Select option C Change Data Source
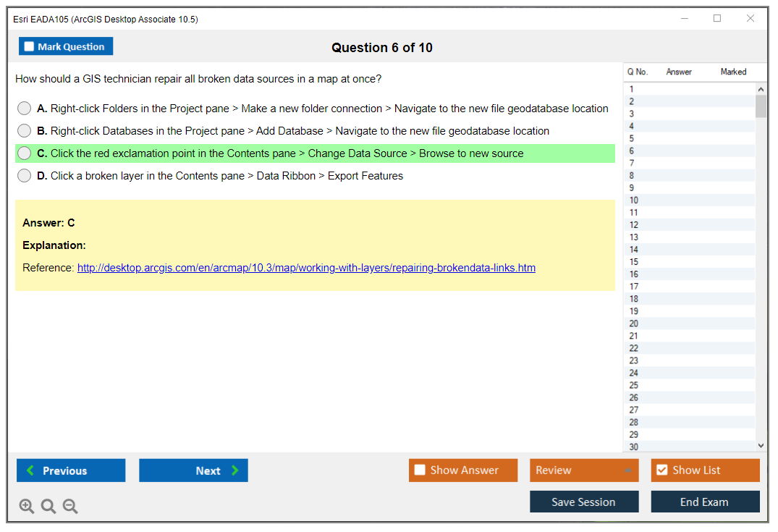The width and height of the screenshot is (778, 532). click(x=25, y=153)
